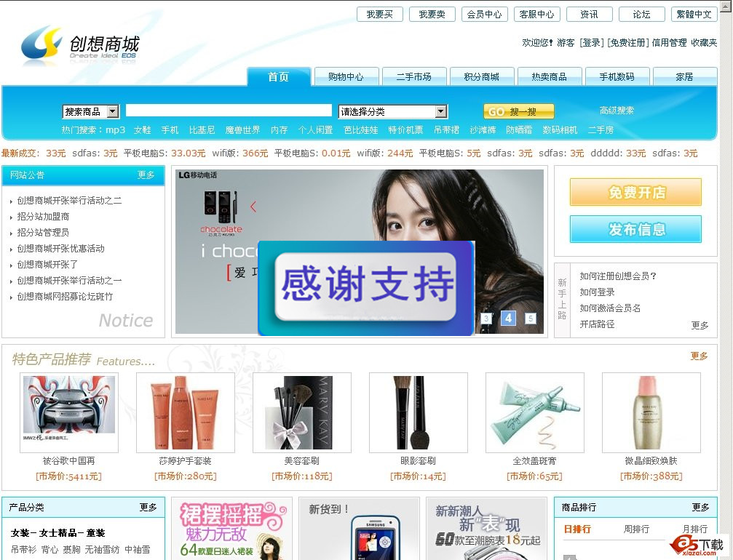733x560 pixels.
Task: Click the 裙摆摇摇 promo banner
Action: (x=232, y=529)
